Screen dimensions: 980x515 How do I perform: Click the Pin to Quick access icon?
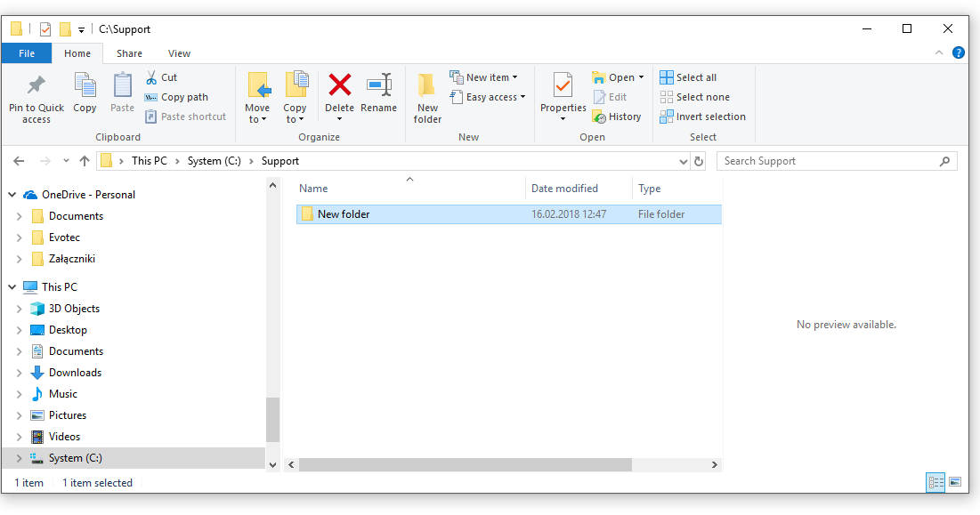[36, 86]
